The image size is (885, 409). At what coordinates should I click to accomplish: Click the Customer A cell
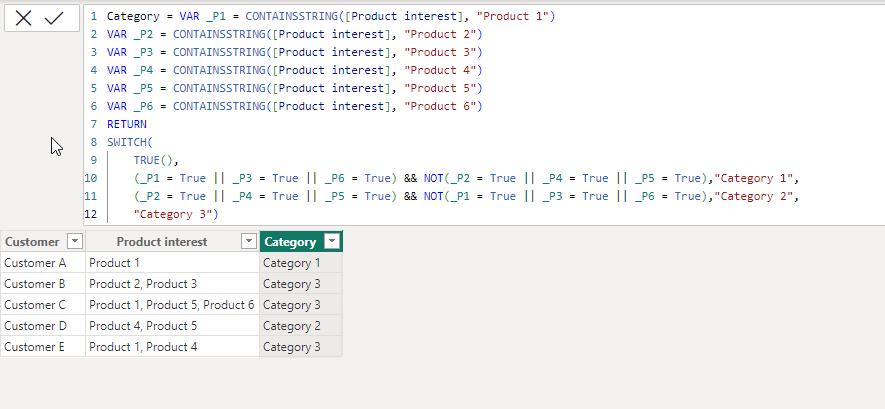pos(43,263)
